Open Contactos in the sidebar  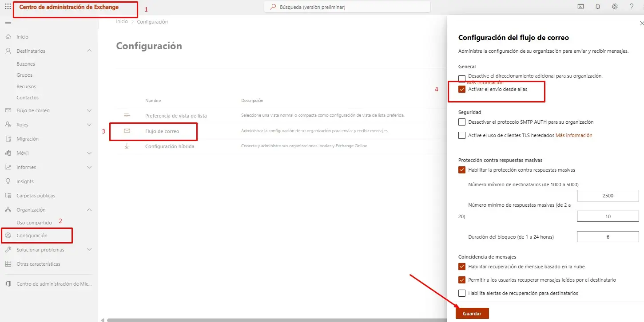click(x=28, y=98)
